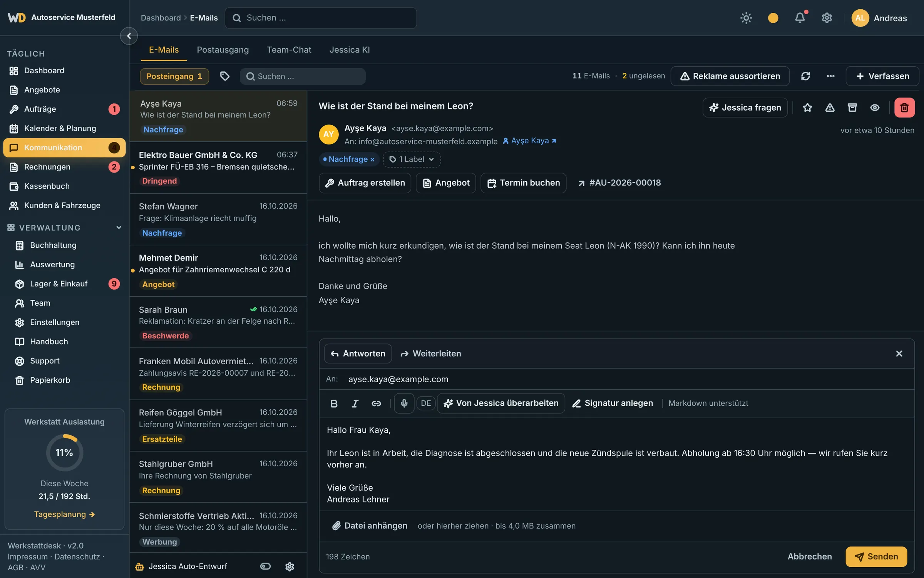The width and height of the screenshot is (924, 578).
Task: Select the Posteingang filter chip
Action: pyautogui.click(x=174, y=76)
